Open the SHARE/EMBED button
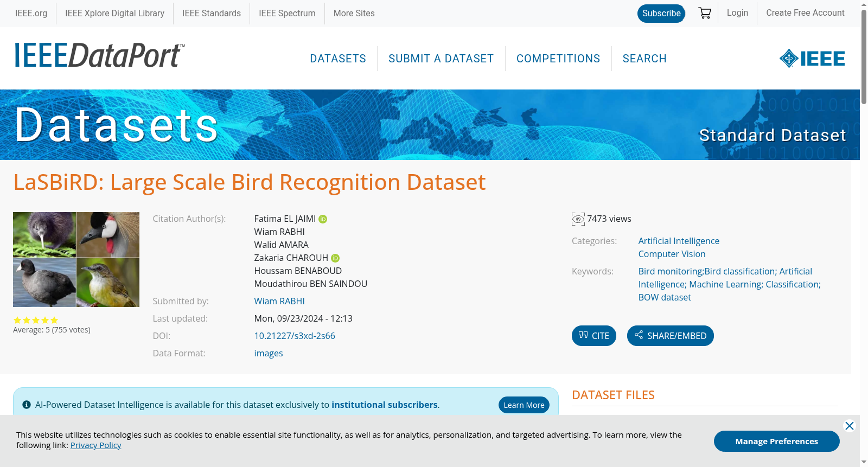The image size is (868, 467). (x=671, y=336)
